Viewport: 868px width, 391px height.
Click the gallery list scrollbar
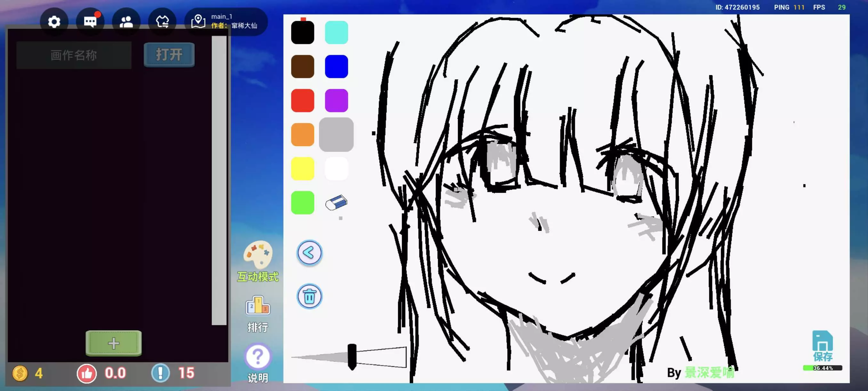pyautogui.click(x=219, y=180)
